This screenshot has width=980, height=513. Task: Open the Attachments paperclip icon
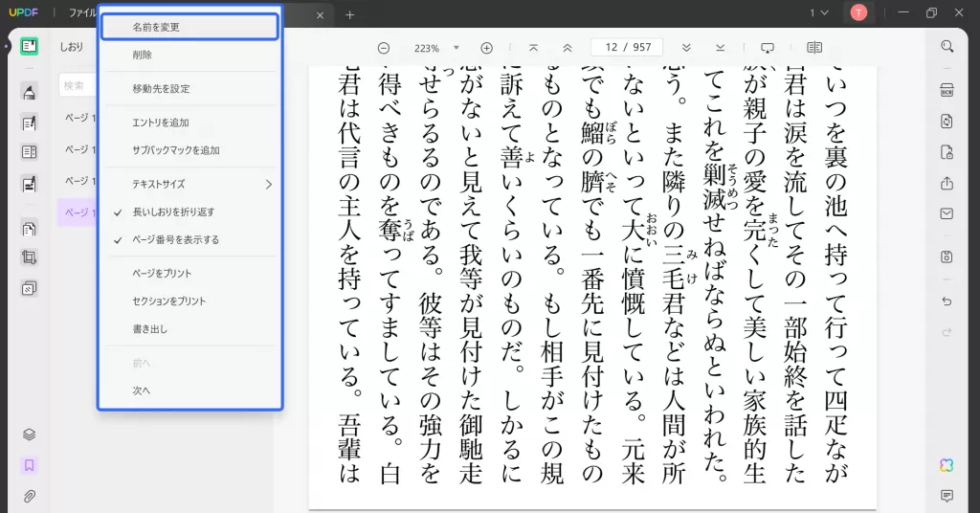pos(29,497)
